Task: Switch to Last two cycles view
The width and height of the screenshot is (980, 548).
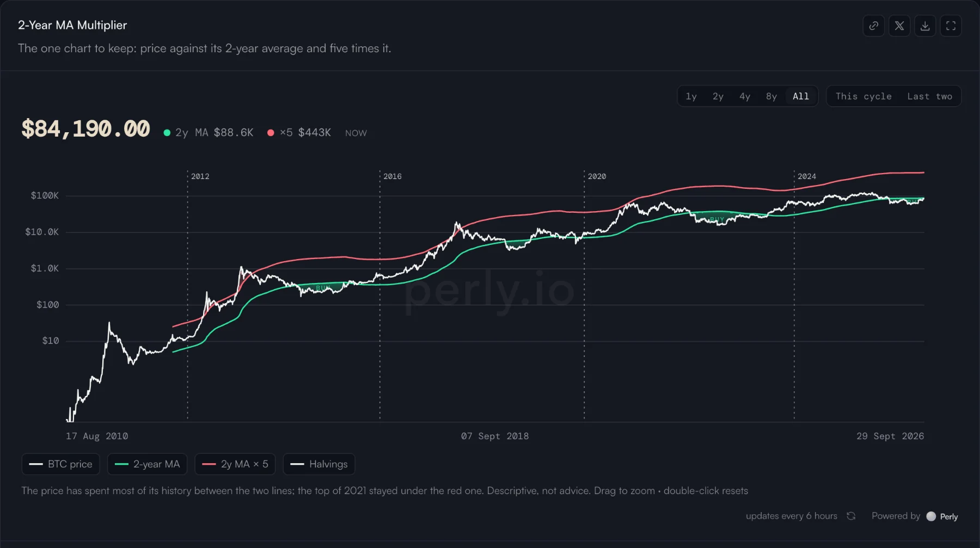Action: (x=929, y=96)
